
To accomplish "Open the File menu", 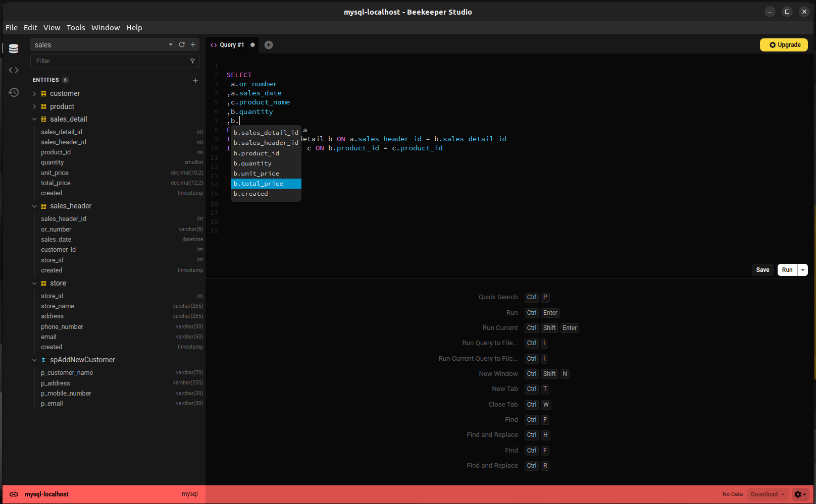I will pyautogui.click(x=12, y=28).
